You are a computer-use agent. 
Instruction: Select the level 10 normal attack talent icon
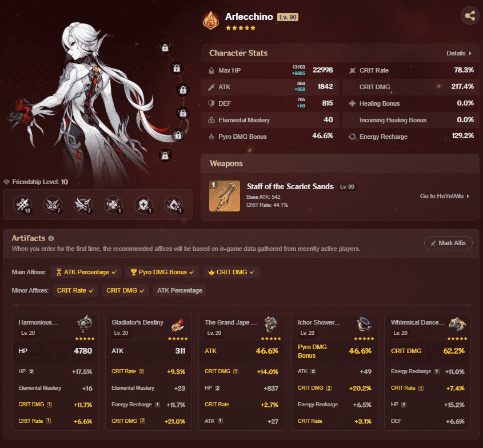[x=22, y=205]
